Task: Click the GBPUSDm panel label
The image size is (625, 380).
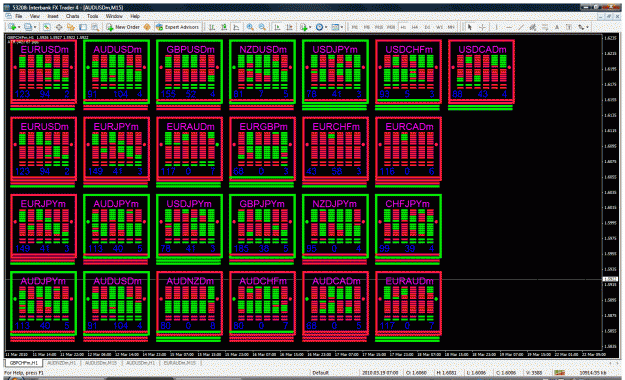Action: click(x=191, y=50)
